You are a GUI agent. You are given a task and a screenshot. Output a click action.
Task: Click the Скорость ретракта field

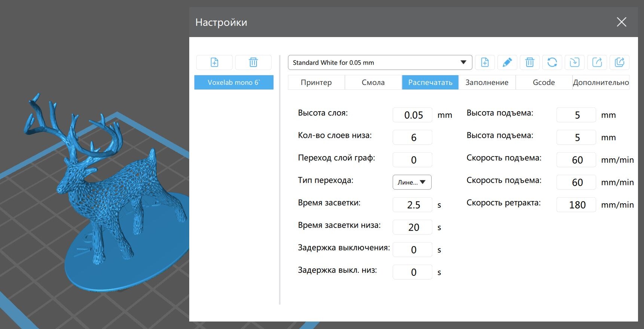pos(576,205)
